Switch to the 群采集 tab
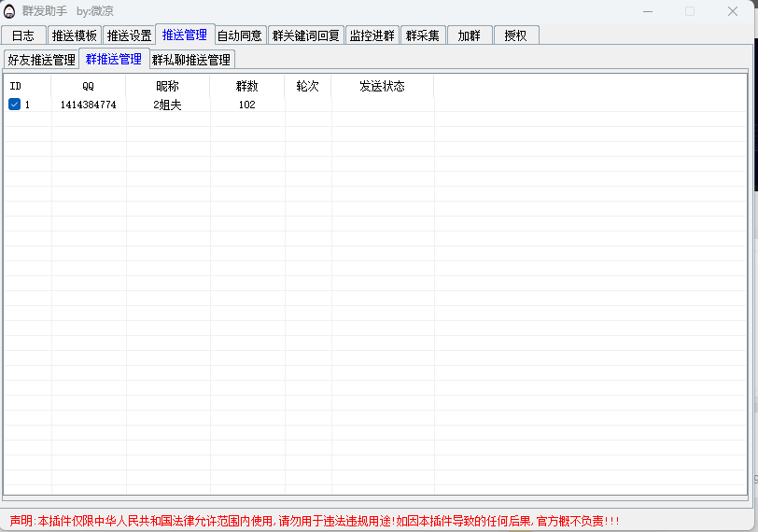This screenshot has height=532, width=758. [422, 35]
